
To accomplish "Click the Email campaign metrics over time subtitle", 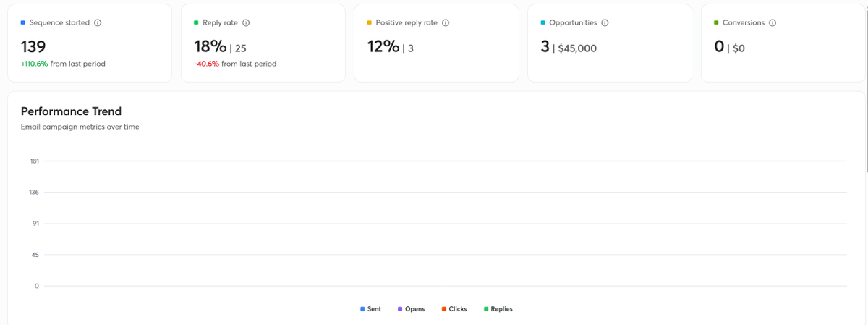I will [x=80, y=127].
